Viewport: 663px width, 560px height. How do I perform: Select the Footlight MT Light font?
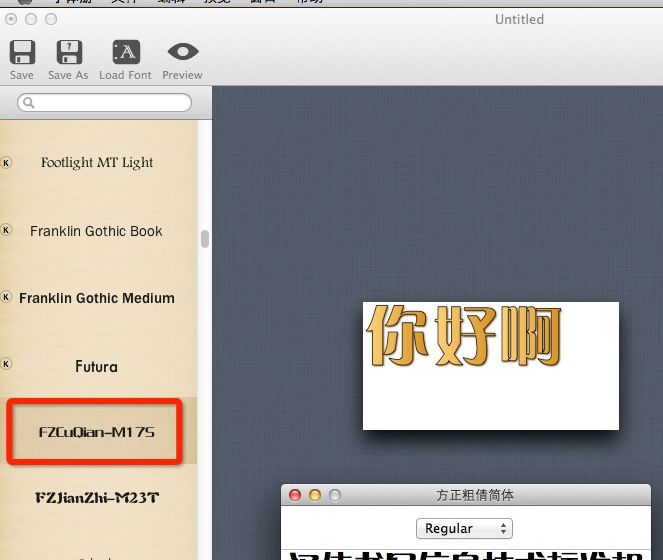point(97,163)
